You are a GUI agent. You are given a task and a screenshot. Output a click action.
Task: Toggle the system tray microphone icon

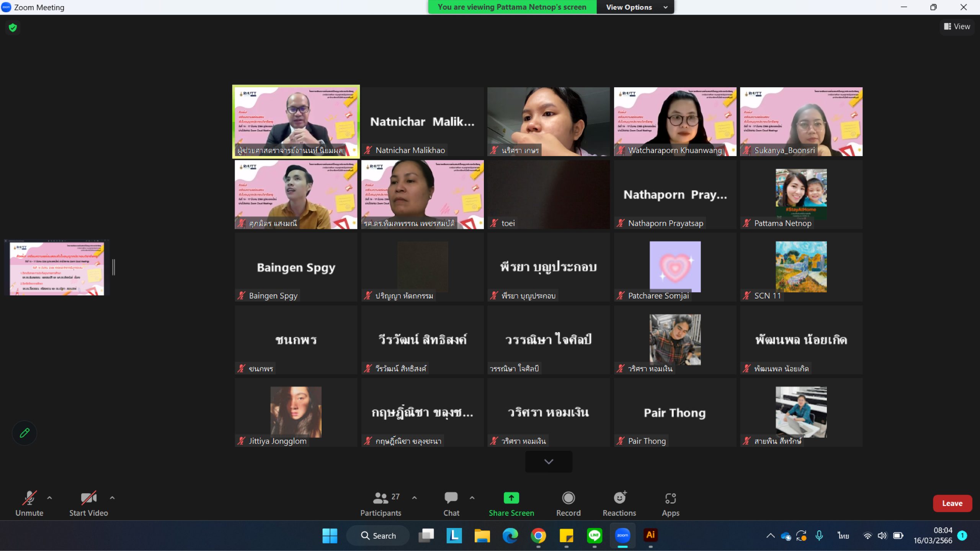(819, 535)
